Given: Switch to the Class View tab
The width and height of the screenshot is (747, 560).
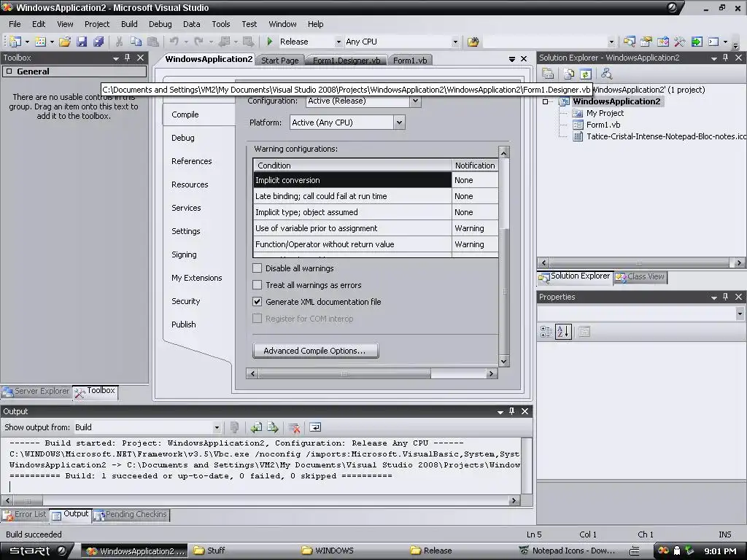Looking at the screenshot, I should click(640, 276).
